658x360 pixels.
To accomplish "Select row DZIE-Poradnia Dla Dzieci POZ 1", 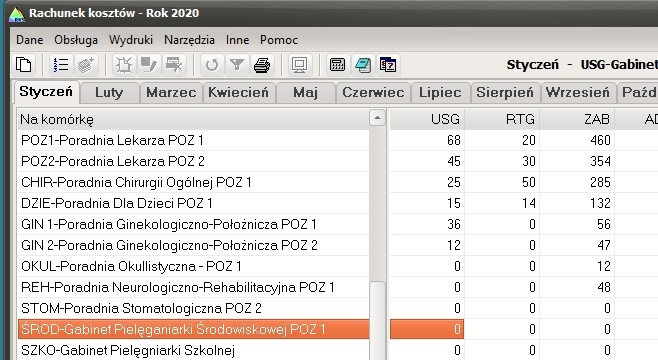I will pos(193,203).
